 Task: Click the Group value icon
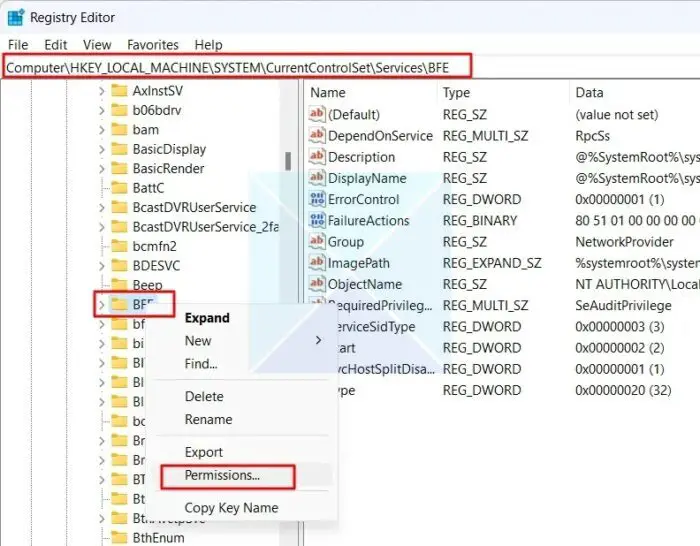point(317,242)
